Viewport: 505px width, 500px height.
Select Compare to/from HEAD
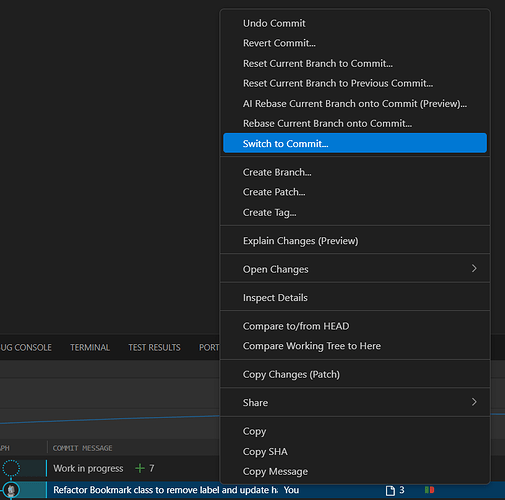click(355, 326)
